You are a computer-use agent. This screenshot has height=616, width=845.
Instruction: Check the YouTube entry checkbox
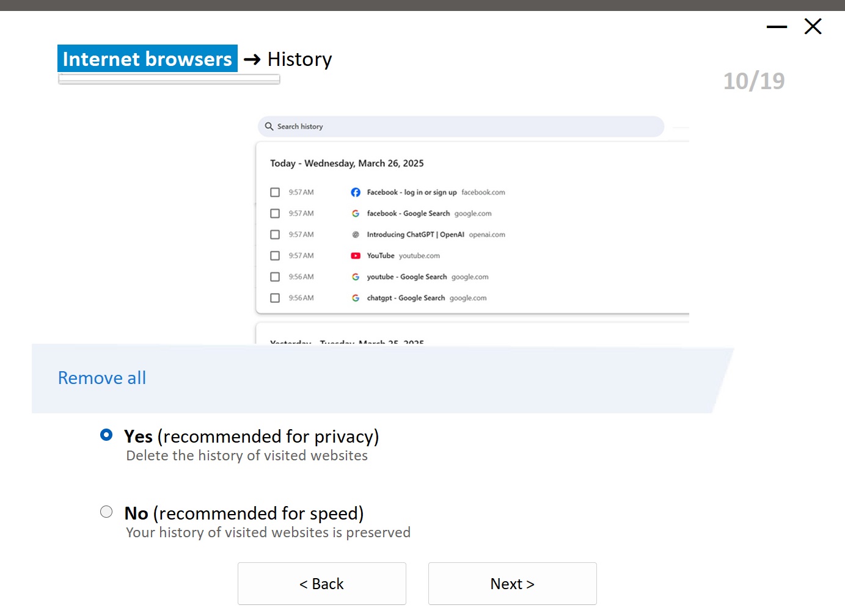(275, 256)
